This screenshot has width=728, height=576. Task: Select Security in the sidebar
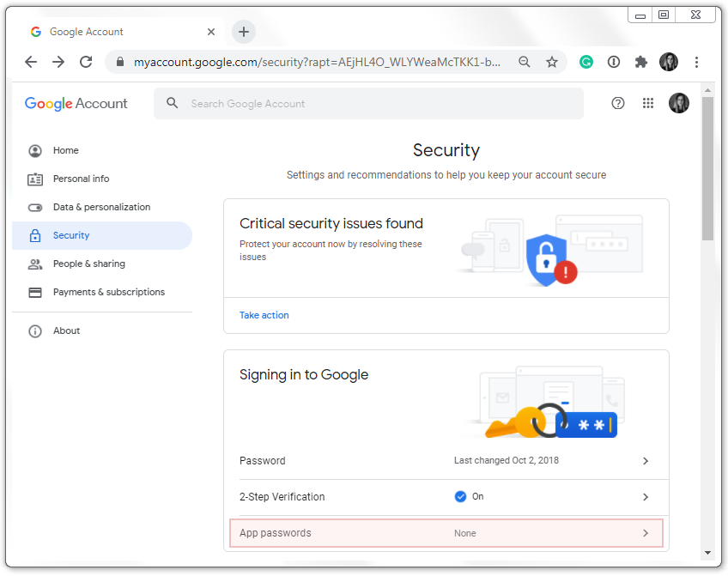pos(102,235)
